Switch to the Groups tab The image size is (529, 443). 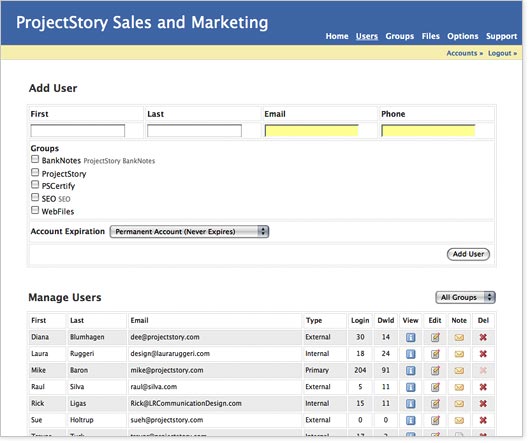(x=399, y=36)
